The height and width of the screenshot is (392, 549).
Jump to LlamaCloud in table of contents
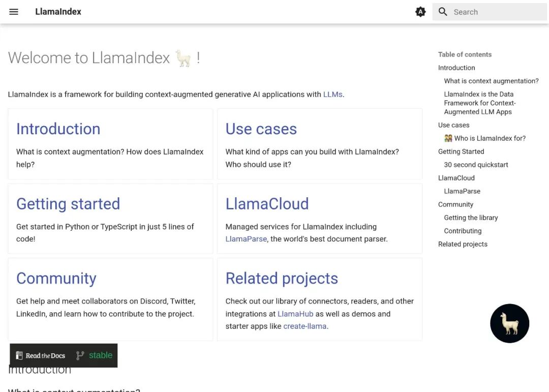(456, 178)
